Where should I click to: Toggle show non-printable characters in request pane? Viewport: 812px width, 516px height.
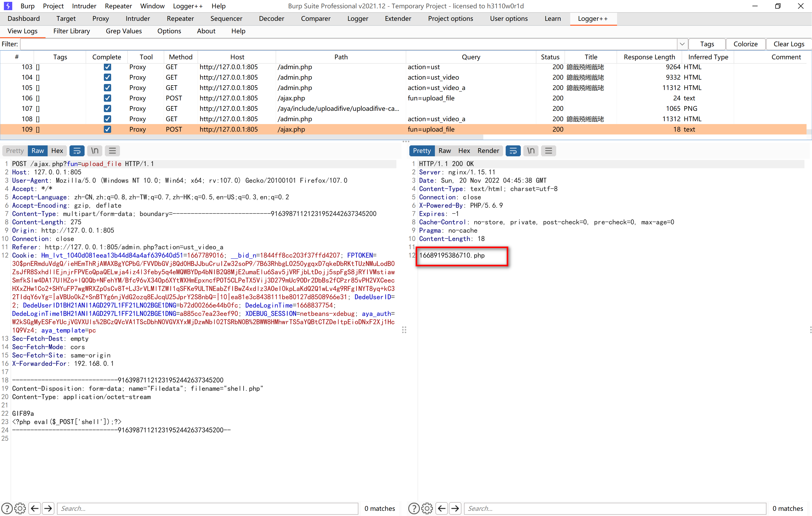pos(95,151)
